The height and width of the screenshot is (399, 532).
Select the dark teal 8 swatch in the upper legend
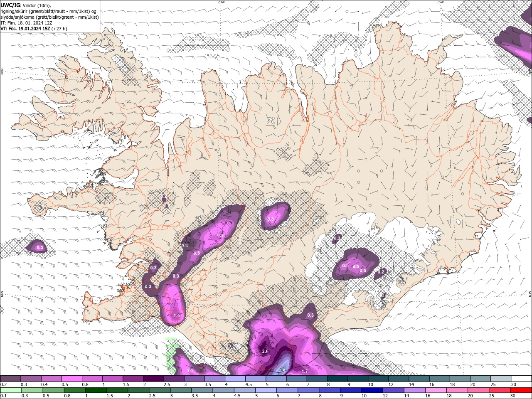coord(337,379)
